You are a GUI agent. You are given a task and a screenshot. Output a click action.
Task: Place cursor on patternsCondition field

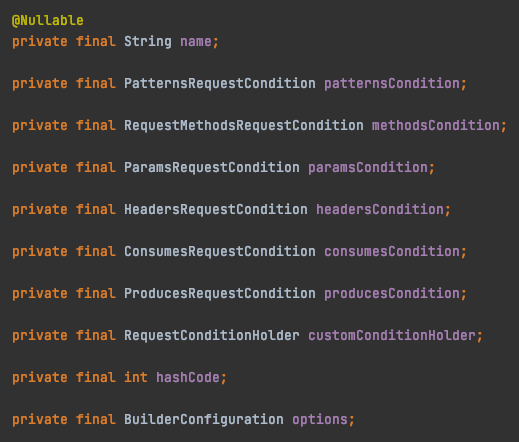click(x=392, y=84)
